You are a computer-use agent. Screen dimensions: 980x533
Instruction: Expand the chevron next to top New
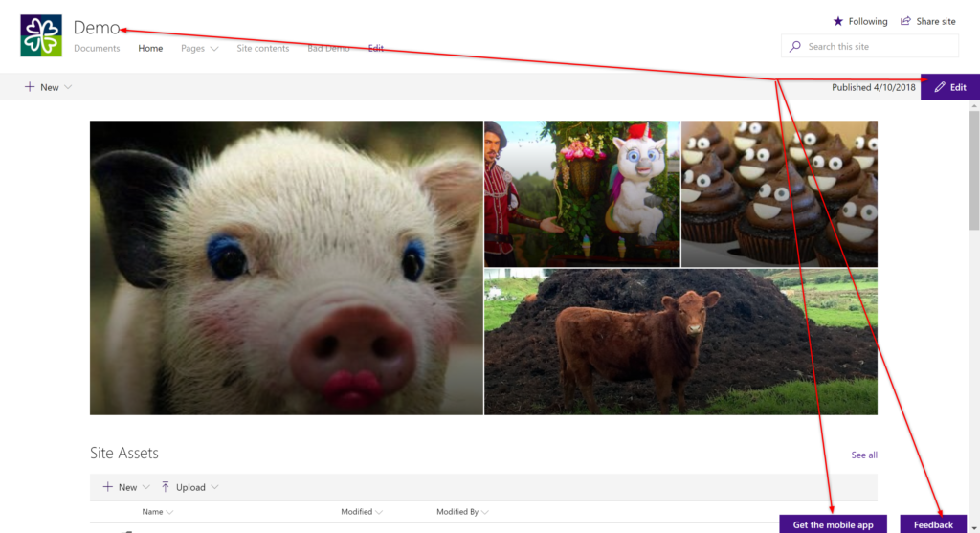click(x=68, y=87)
